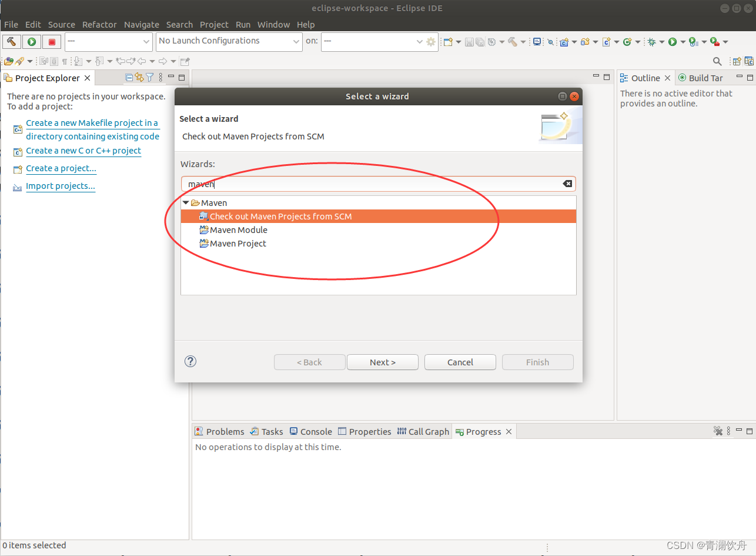Click the wizard help question mark icon

pos(190,361)
